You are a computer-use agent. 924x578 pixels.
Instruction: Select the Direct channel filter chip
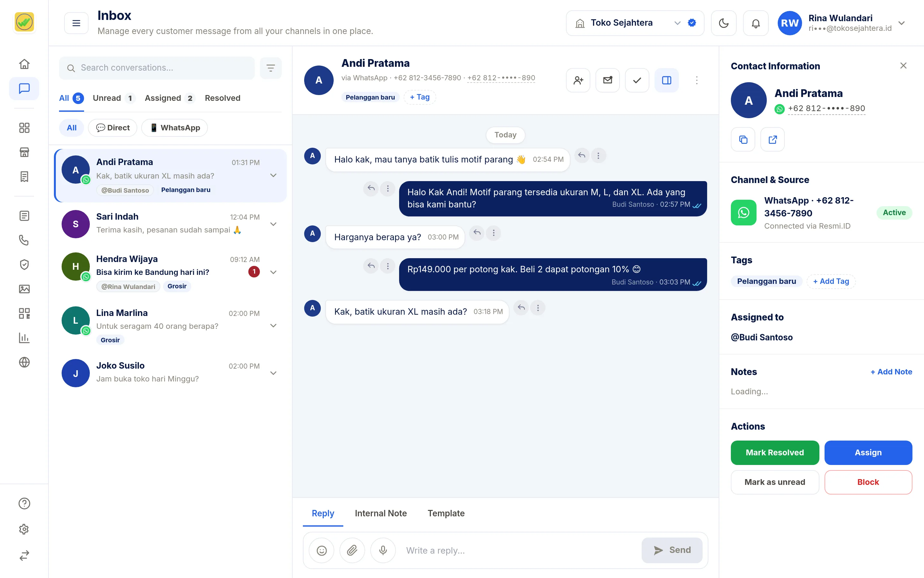coord(113,128)
